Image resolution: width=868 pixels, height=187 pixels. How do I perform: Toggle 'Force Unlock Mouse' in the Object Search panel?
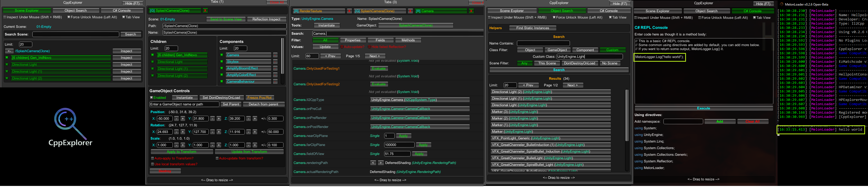click(x=554, y=17)
